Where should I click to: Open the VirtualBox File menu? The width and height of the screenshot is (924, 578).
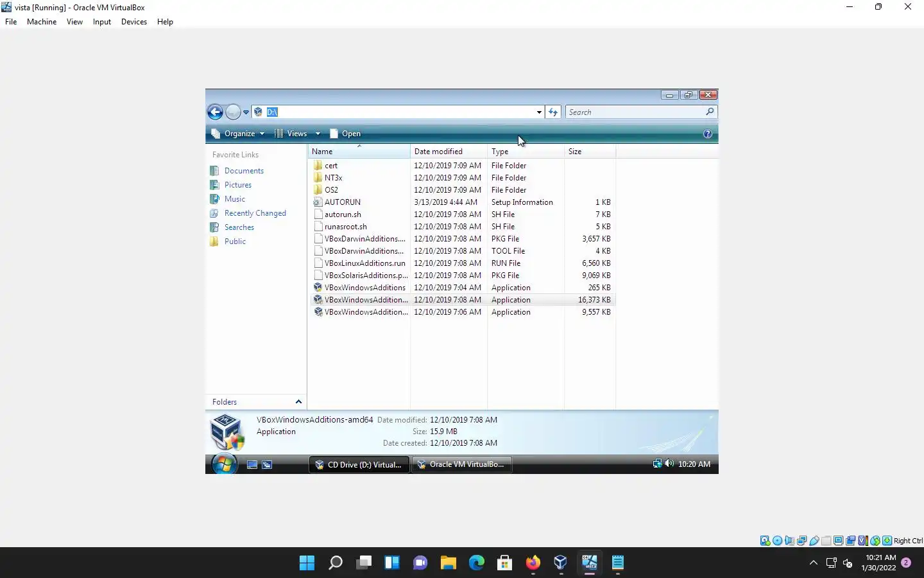point(11,22)
